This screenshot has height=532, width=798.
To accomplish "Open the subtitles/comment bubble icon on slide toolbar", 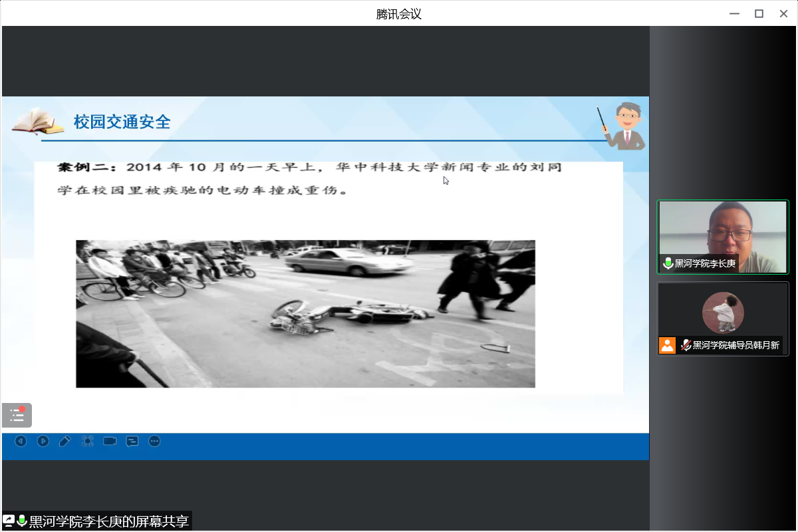I will pyautogui.click(x=132, y=441).
